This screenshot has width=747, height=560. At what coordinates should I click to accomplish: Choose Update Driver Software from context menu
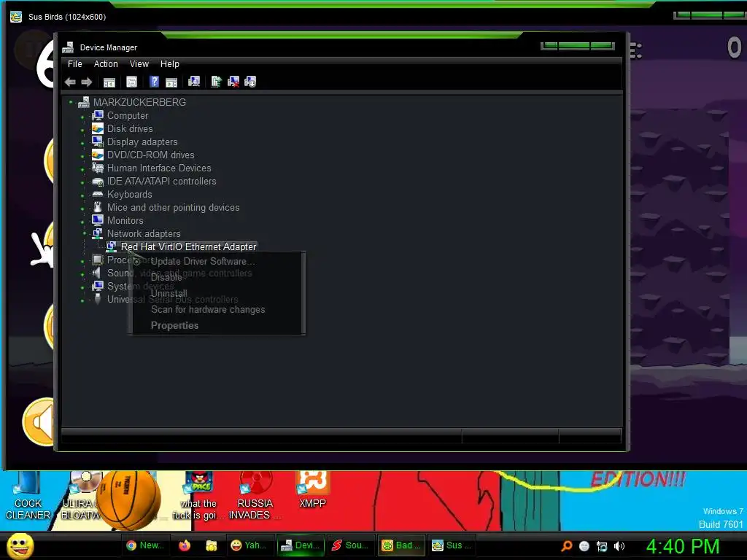(x=203, y=262)
